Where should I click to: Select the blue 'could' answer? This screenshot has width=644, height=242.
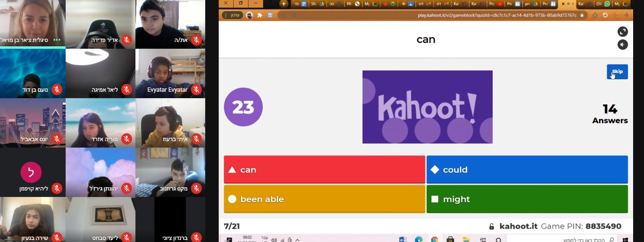click(x=527, y=170)
